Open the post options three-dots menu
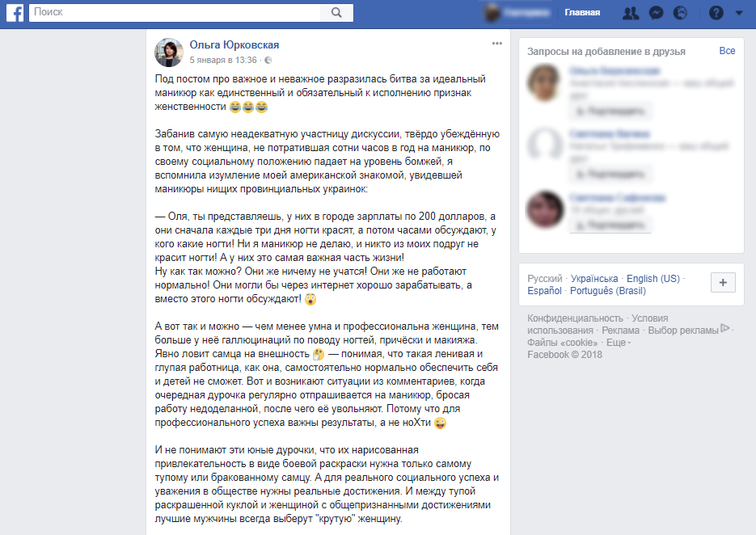This screenshot has height=535, width=756. tap(497, 44)
